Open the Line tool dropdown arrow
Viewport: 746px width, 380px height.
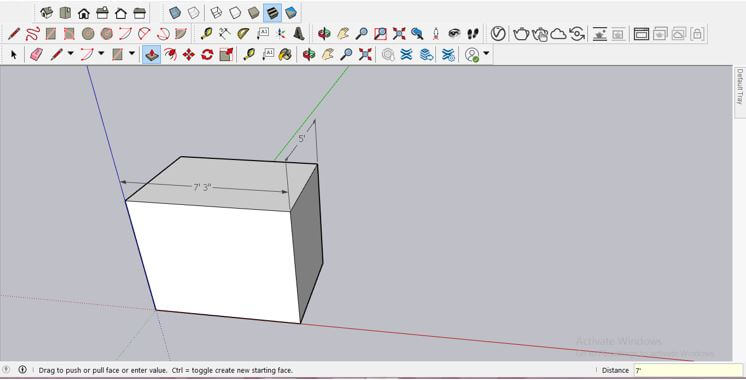click(70, 53)
